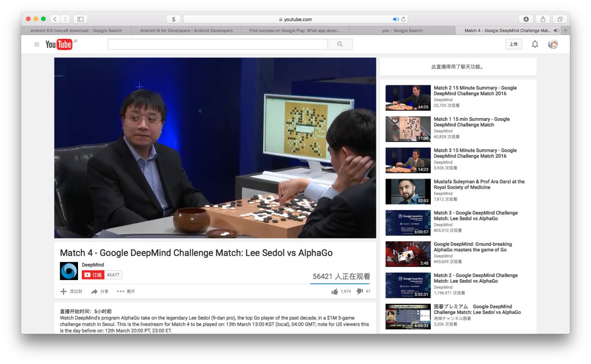The image size is (591, 364).
Task: Like the video with thumbs up
Action: click(x=335, y=292)
